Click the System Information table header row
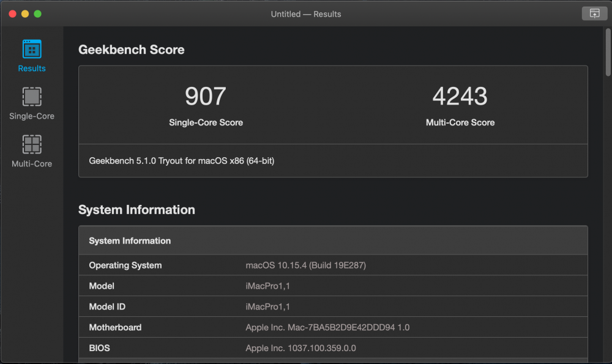Image resolution: width=612 pixels, height=364 pixels. point(333,240)
